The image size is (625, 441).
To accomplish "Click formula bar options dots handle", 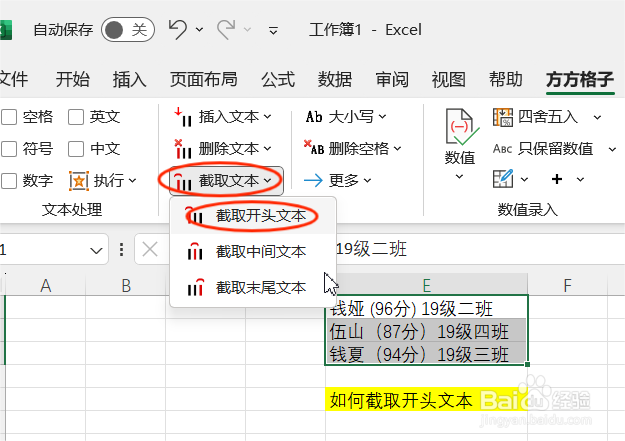I will (122, 250).
